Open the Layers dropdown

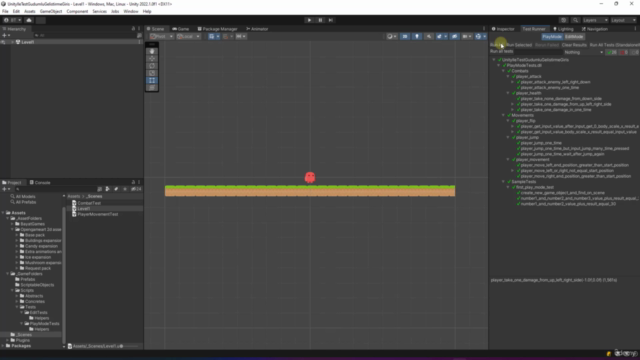(595, 20)
